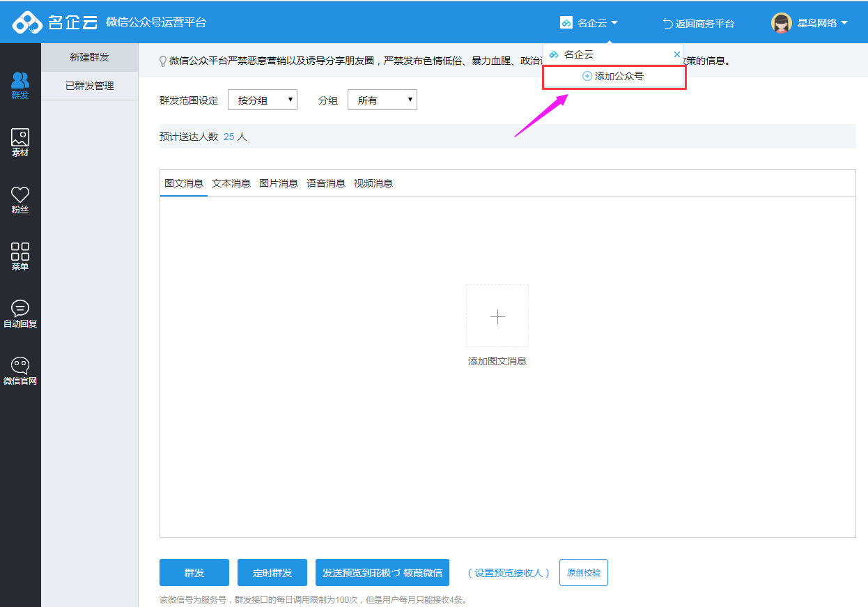Screen dimensions: 868x607
Task: Open the 菜单 grid icon
Action: tap(20, 256)
